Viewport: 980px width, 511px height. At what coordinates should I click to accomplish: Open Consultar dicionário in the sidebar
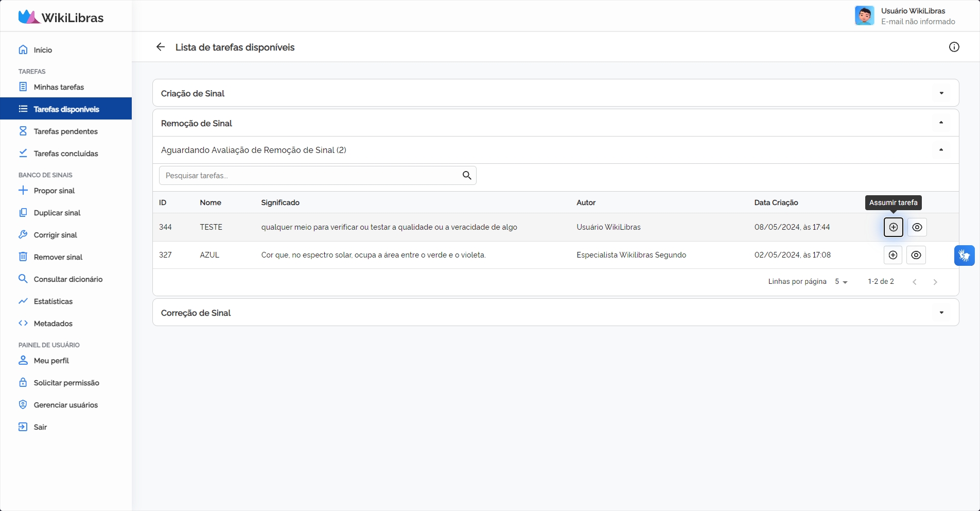pyautogui.click(x=68, y=279)
